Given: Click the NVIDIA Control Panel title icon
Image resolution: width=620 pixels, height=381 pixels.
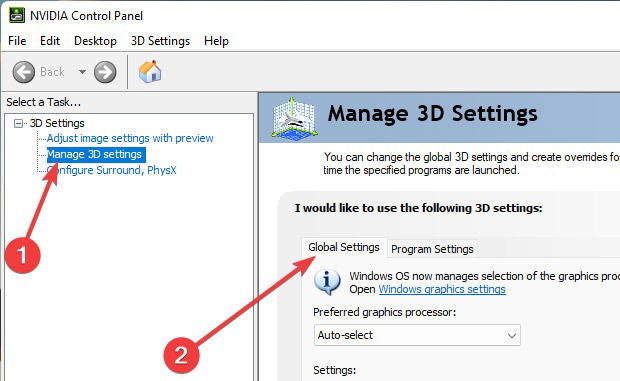Looking at the screenshot, I should coord(17,15).
